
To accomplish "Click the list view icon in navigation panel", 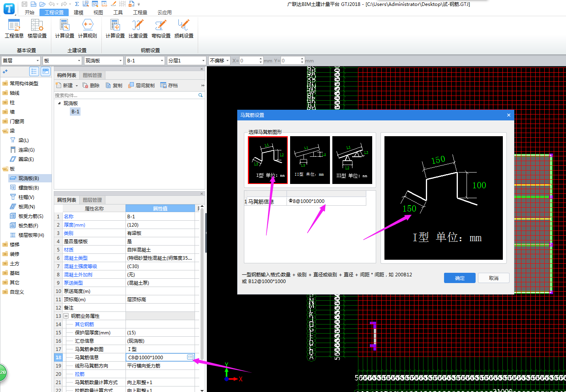I will [34, 71].
